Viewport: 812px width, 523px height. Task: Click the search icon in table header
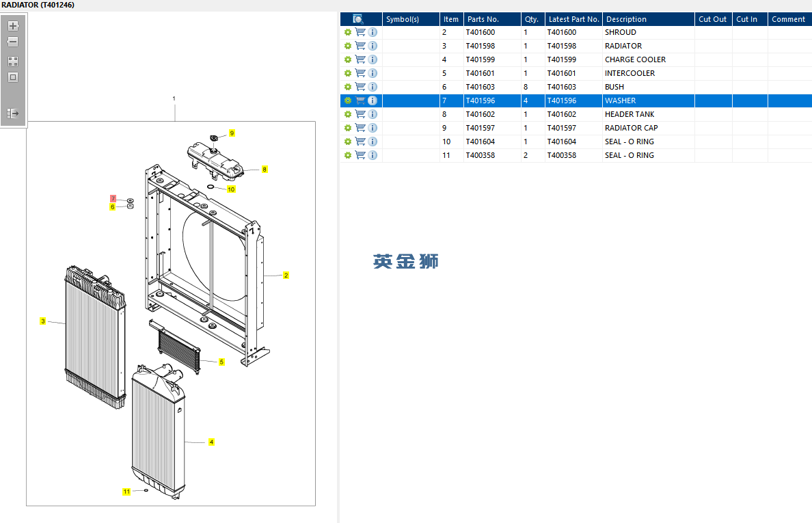click(x=358, y=19)
